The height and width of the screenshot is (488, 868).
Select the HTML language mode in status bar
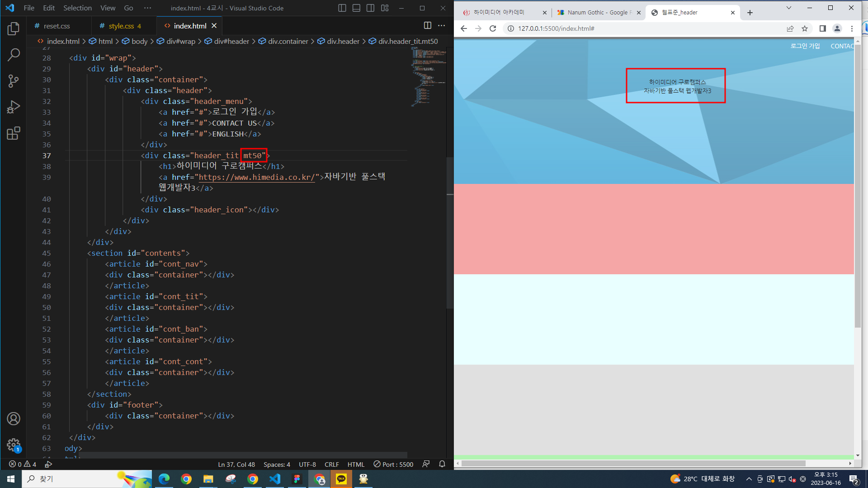(x=356, y=464)
